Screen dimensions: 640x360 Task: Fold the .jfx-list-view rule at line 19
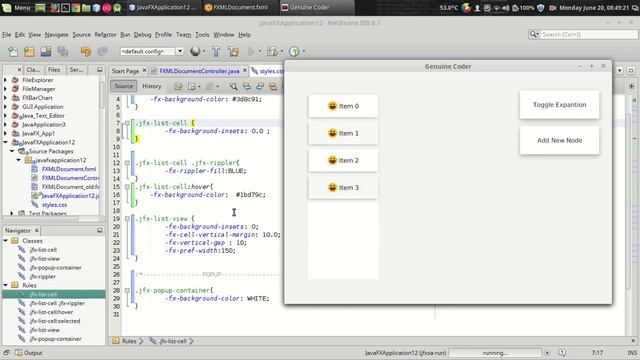click(127, 219)
